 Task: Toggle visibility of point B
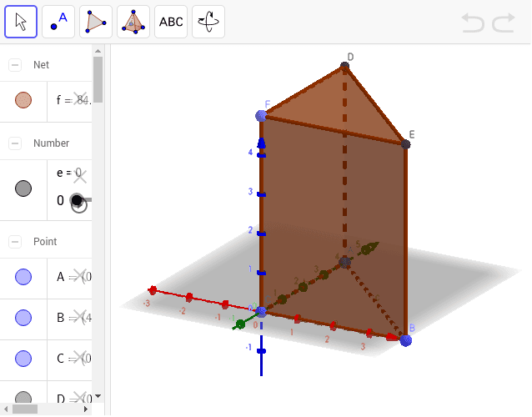(x=23, y=317)
